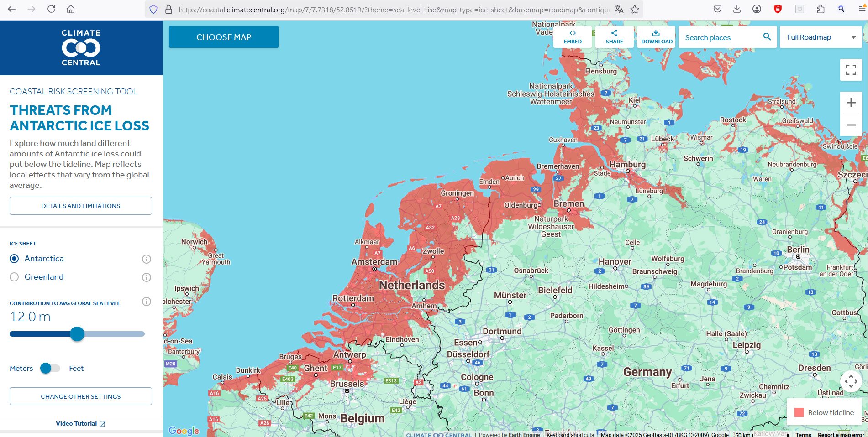
Task: Click the browser reload button
Action: coord(51,9)
